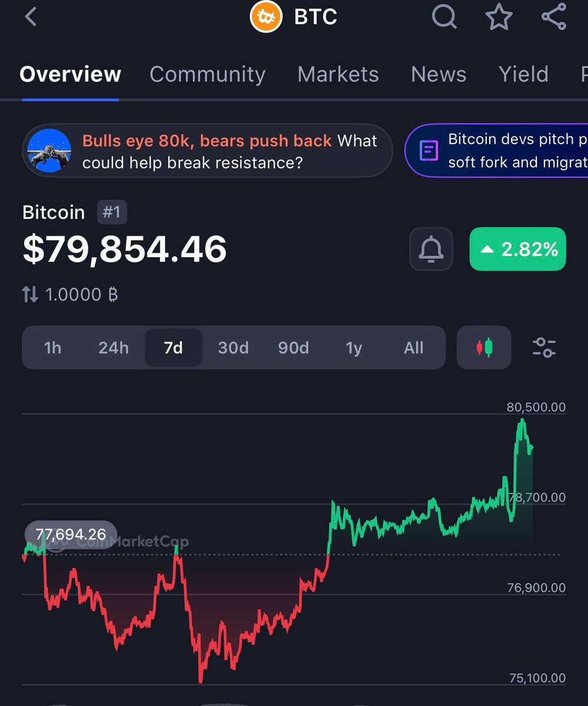Edit the 1.0000 ₿ amount field
Image resolution: width=588 pixels, height=706 pixels.
tap(82, 294)
